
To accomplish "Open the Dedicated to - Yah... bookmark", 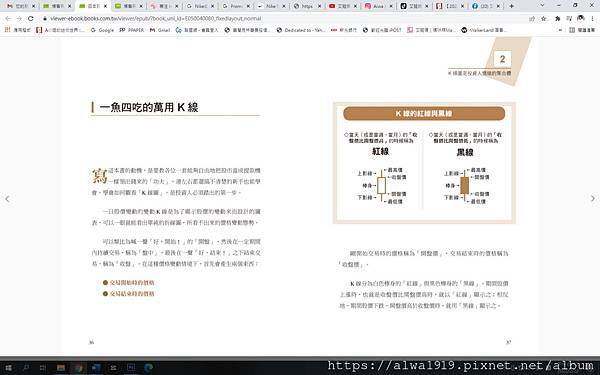I will (x=301, y=30).
